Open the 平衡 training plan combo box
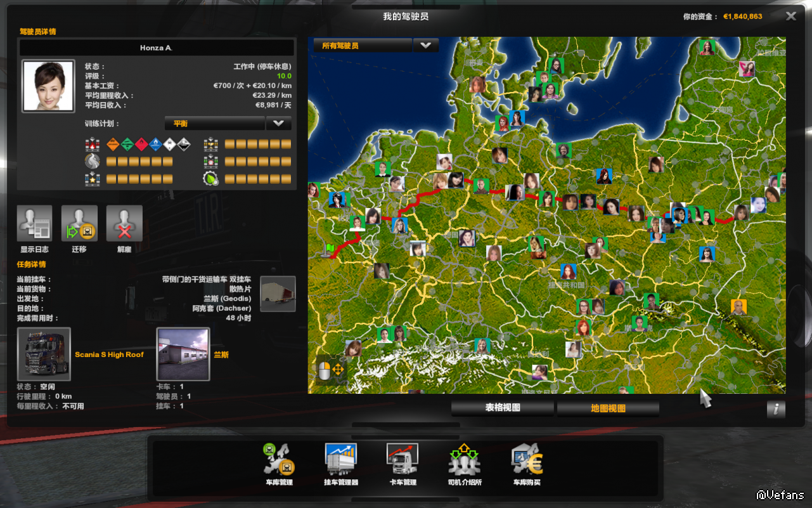The image size is (812, 508). [214, 124]
